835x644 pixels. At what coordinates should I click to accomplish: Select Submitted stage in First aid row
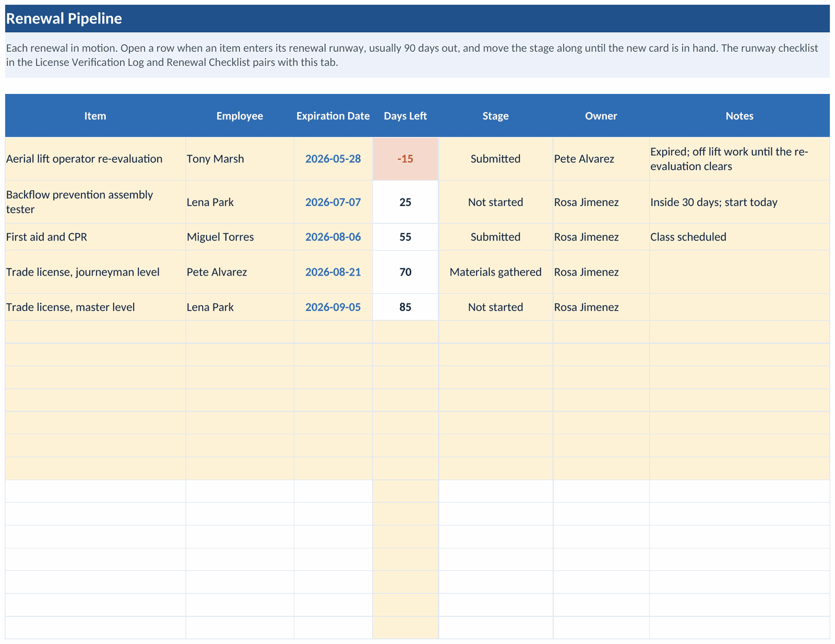(x=496, y=237)
